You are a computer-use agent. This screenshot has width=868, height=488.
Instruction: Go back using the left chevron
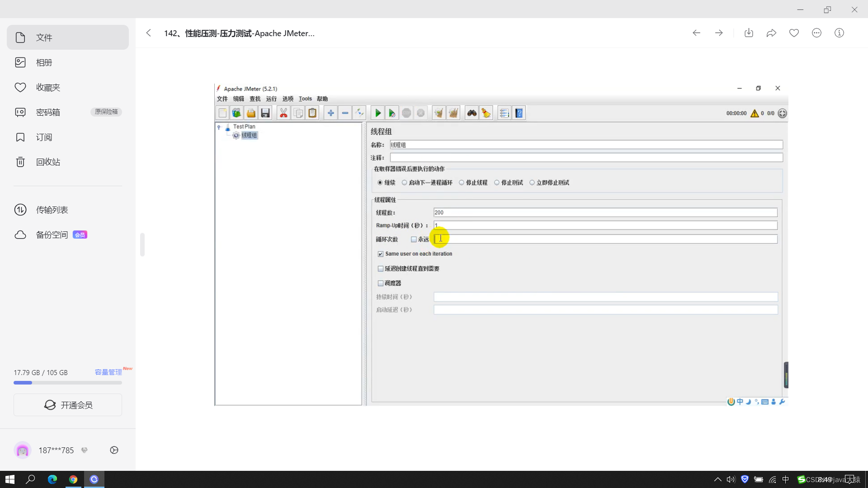[x=149, y=33]
